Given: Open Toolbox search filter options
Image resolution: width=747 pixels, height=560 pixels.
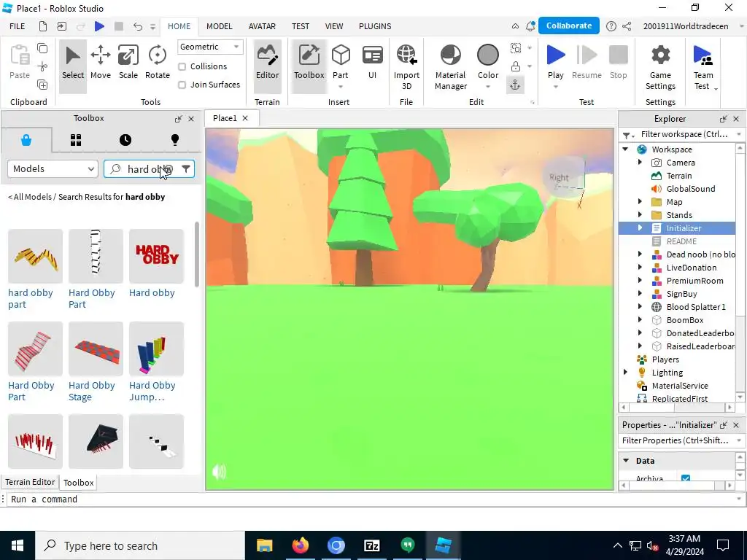Looking at the screenshot, I should point(186,169).
